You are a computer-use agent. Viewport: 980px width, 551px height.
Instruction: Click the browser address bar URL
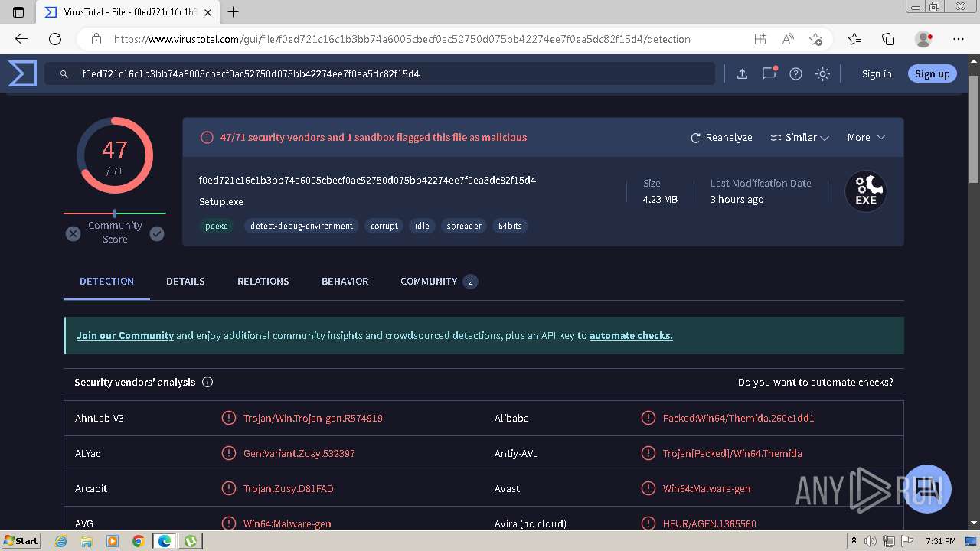pyautogui.click(x=402, y=39)
